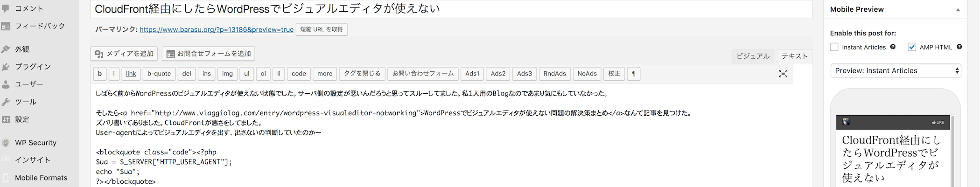Viewport: 980px width, 187px height.
Task: Open the プラグイン menu item
Action: point(33,67)
